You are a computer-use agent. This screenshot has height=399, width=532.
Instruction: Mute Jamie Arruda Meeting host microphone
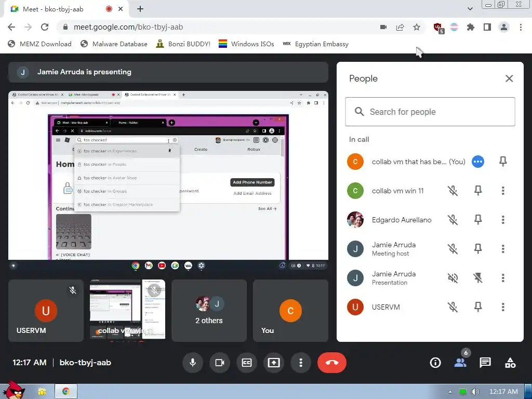pos(453,249)
